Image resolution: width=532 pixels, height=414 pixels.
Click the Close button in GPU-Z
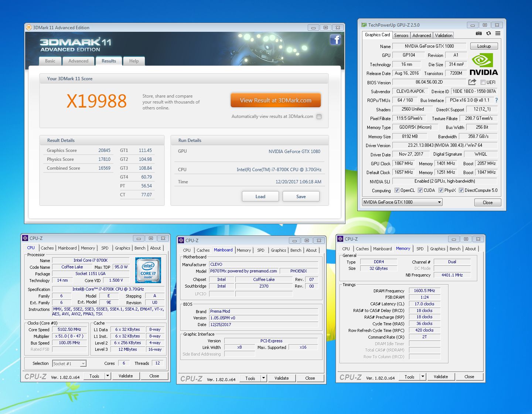point(488,202)
